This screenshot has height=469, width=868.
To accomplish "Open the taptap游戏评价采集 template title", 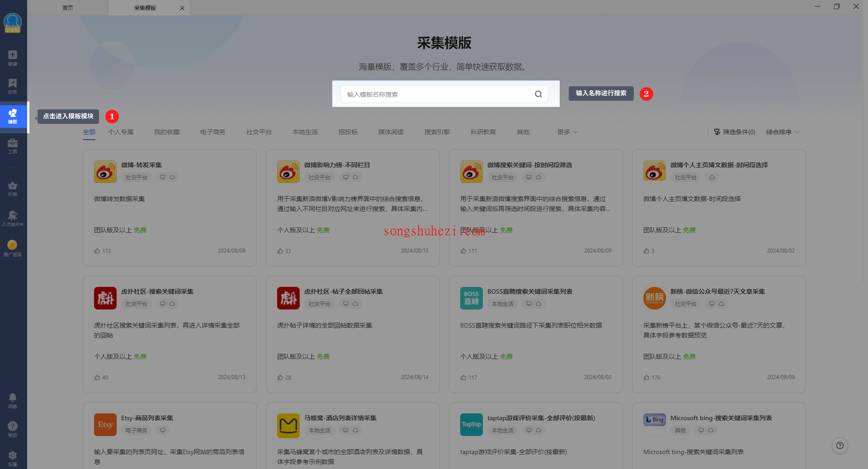I will [x=541, y=418].
